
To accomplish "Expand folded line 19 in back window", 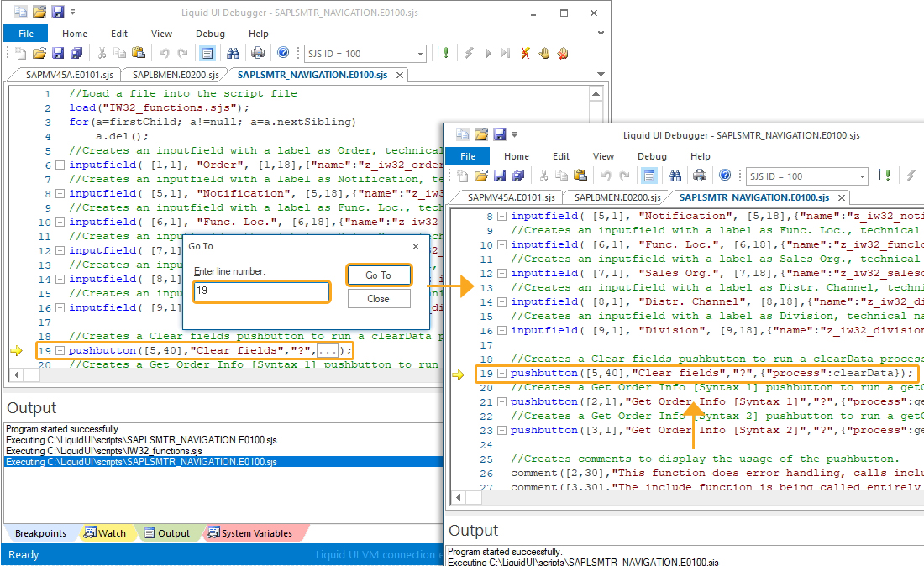I will coord(60,350).
